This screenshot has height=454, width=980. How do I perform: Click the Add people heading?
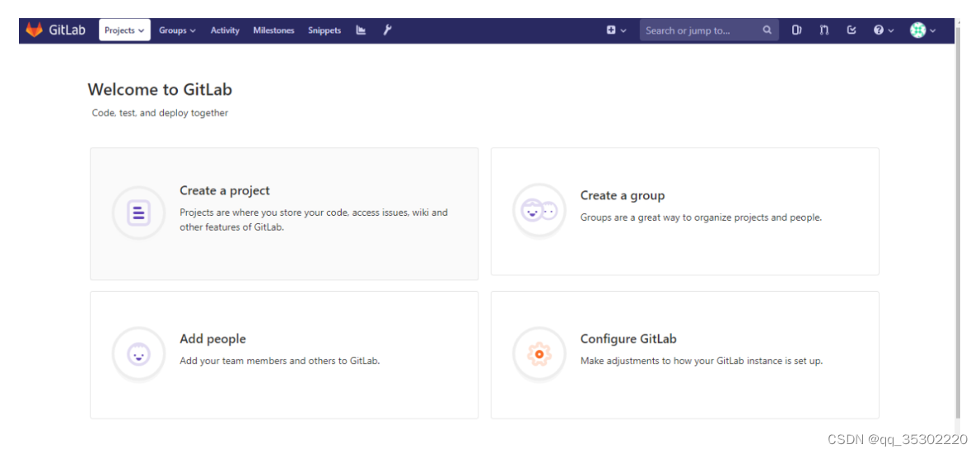click(212, 339)
